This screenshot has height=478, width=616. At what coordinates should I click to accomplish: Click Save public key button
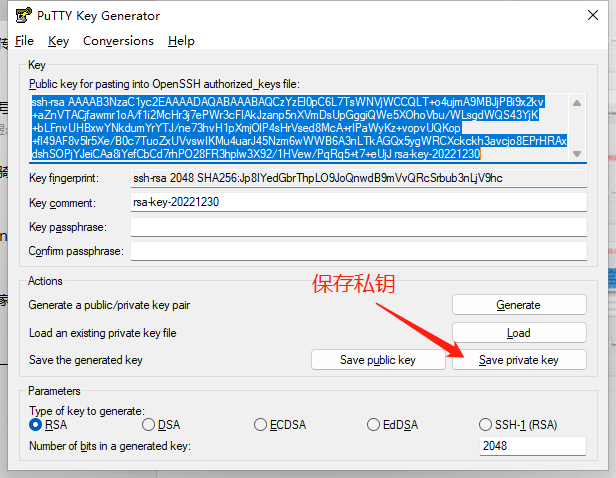[377, 360]
